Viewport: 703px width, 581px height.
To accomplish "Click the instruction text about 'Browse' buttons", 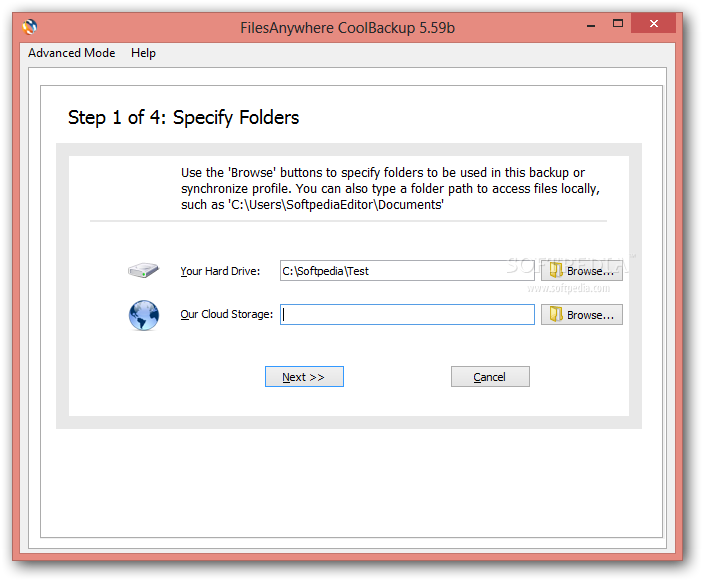I will (391, 189).
